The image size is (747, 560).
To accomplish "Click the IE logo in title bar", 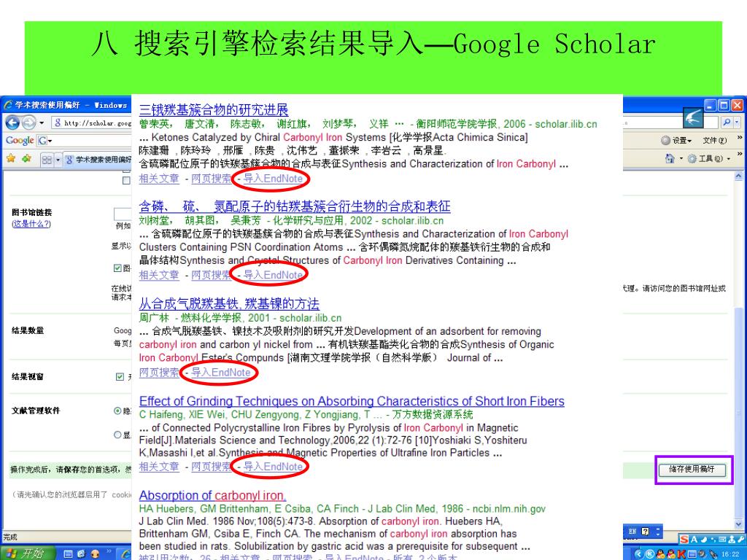I will 7,105.
